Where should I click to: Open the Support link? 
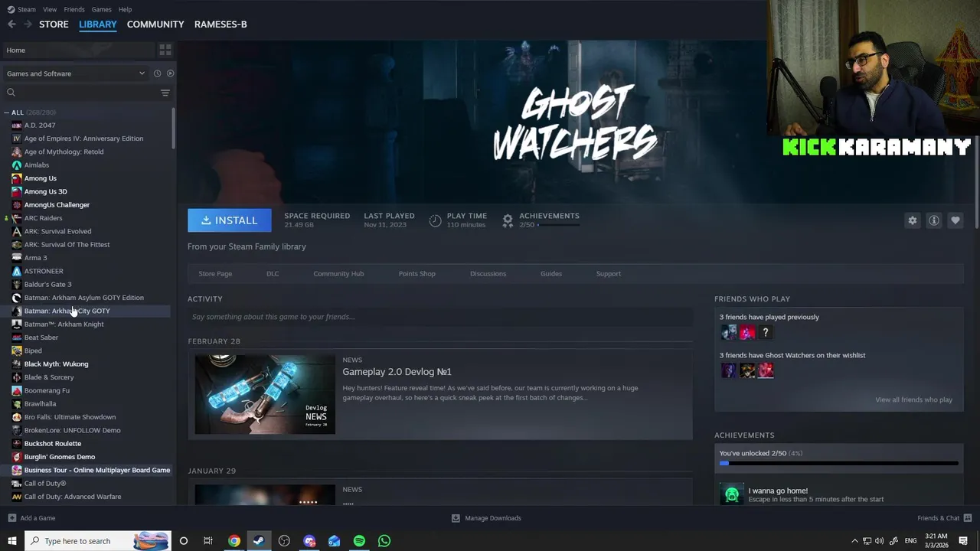[x=609, y=274]
